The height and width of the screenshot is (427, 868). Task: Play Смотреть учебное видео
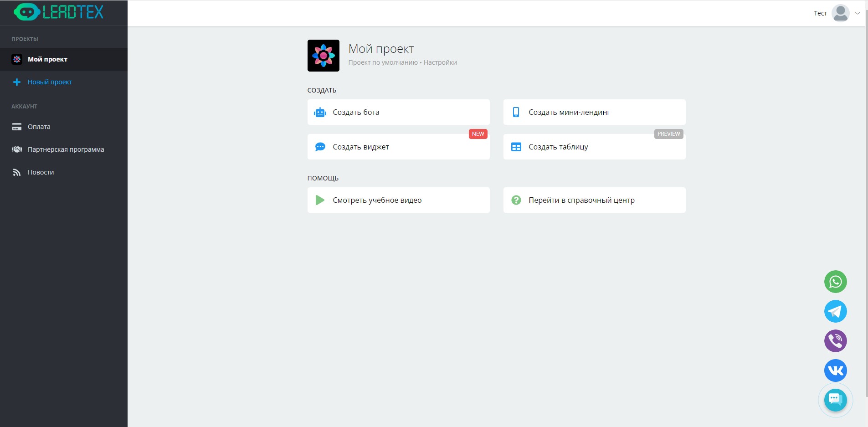tap(398, 200)
